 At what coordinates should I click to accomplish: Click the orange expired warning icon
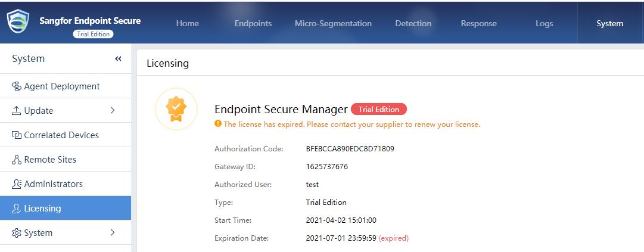[x=217, y=123]
